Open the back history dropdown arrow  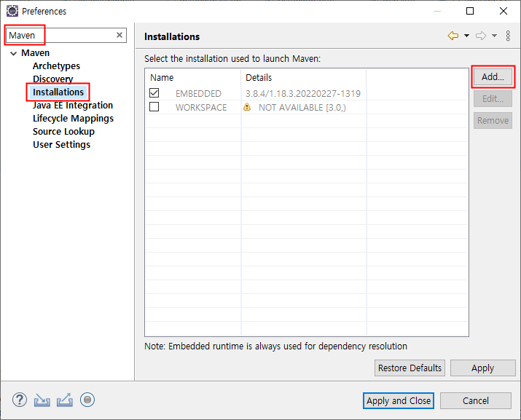pyautogui.click(x=466, y=36)
